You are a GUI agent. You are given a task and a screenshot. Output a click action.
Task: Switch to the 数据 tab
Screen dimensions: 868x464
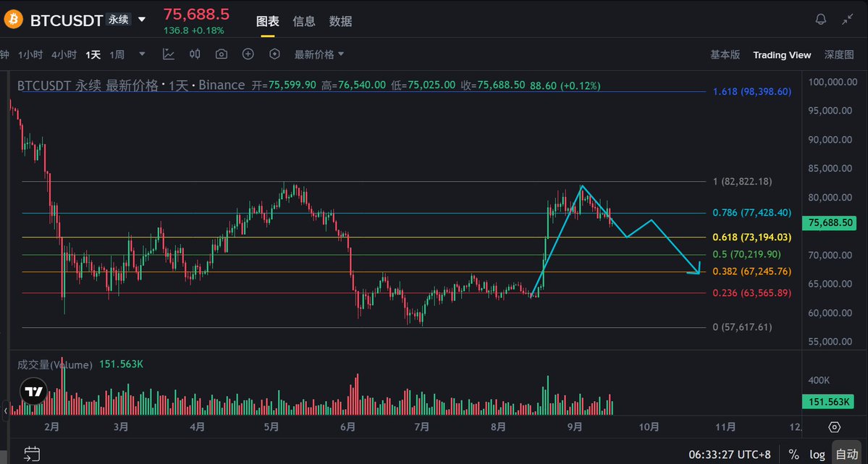pyautogui.click(x=340, y=21)
